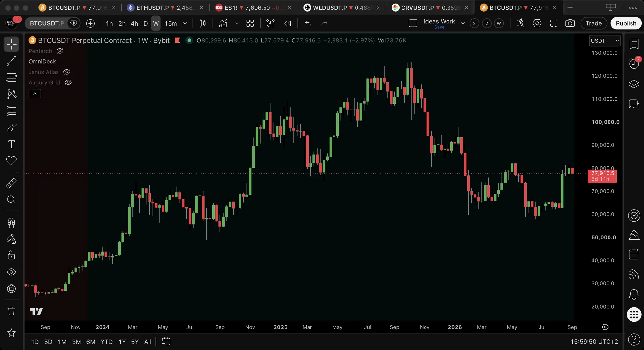The height and width of the screenshot is (350, 644).
Task: Create an alert from top toolbar
Action: [270, 23]
